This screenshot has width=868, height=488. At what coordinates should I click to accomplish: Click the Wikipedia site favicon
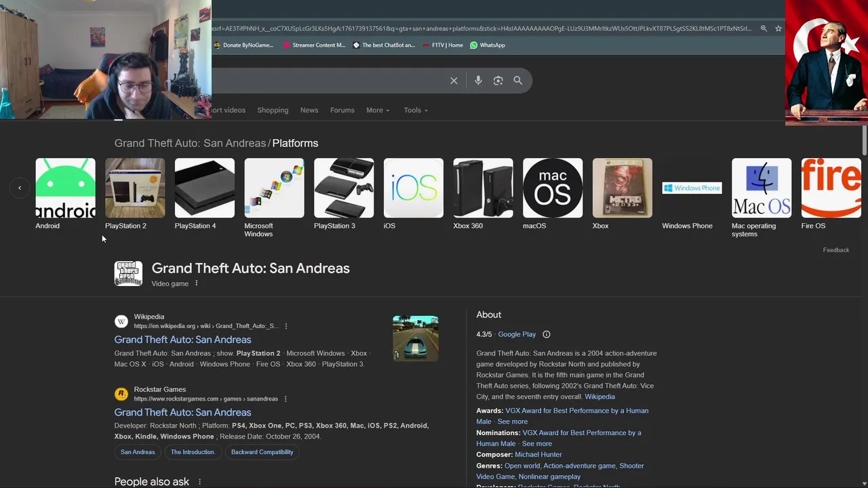(121, 321)
